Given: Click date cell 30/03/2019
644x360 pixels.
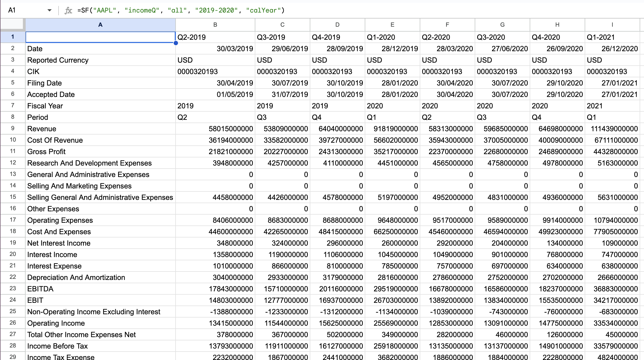Looking at the screenshot, I should click(215, 48).
